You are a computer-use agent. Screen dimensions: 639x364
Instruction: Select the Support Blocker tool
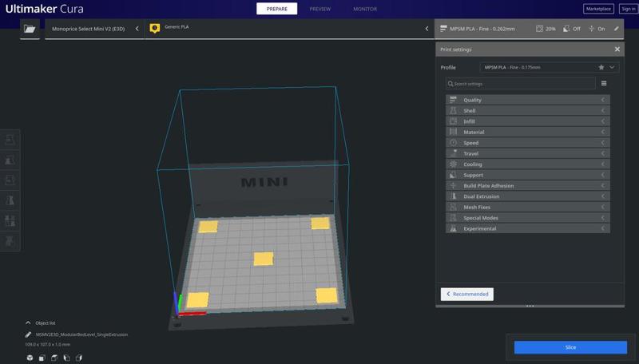pyautogui.click(x=10, y=241)
